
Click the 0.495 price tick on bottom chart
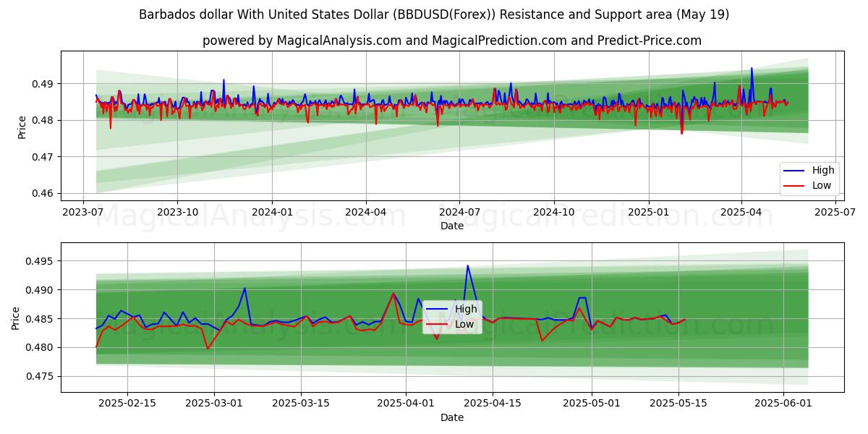41,261
